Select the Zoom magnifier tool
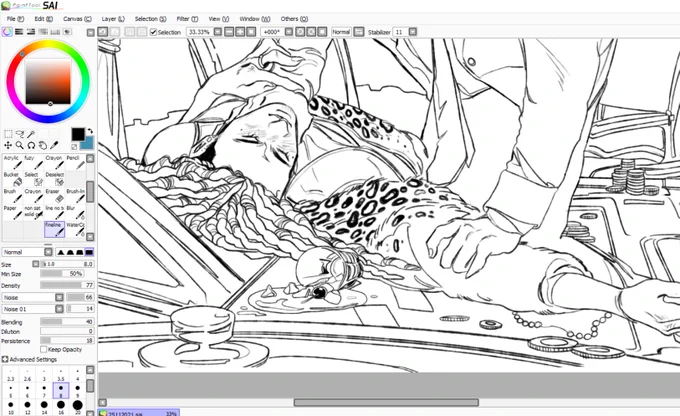This screenshot has height=416, width=680. pyautogui.click(x=20, y=145)
